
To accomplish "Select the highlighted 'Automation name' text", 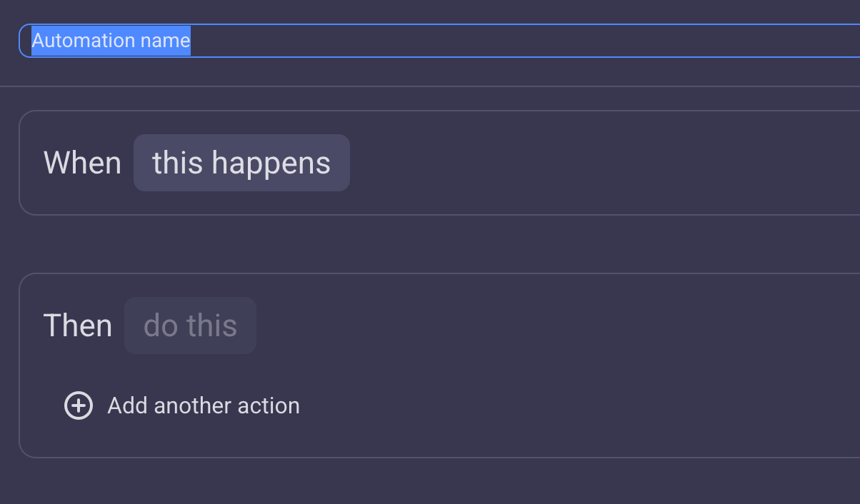I will (x=111, y=41).
